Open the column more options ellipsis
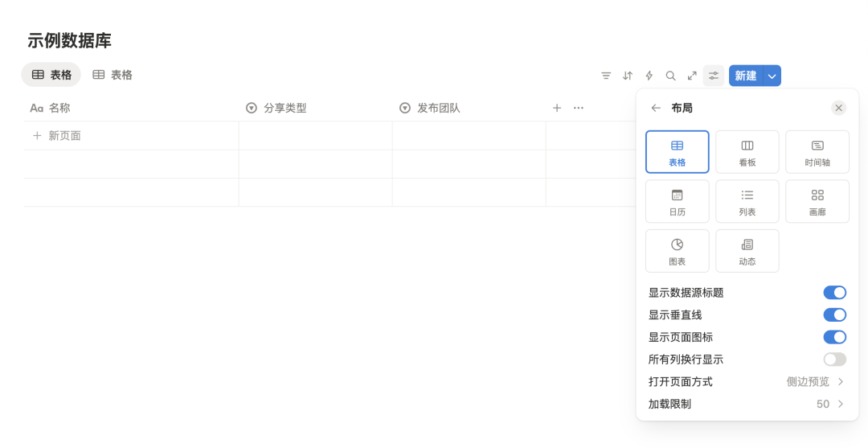Viewport: 868px width, 448px height. [x=578, y=108]
